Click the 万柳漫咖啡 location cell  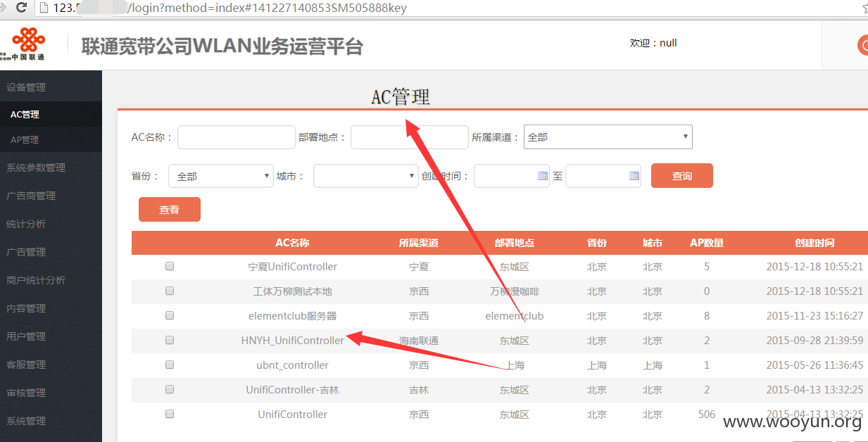(x=515, y=291)
